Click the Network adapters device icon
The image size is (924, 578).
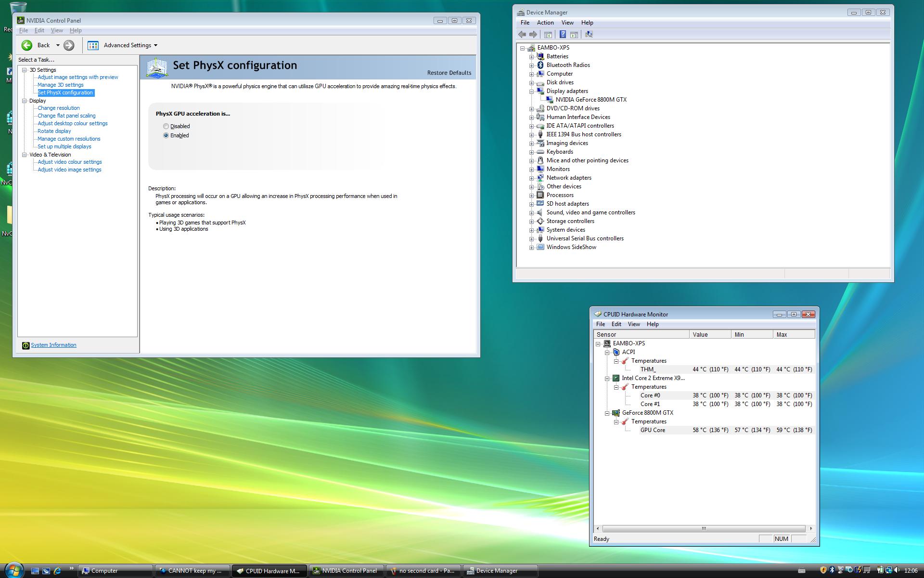[x=540, y=178]
